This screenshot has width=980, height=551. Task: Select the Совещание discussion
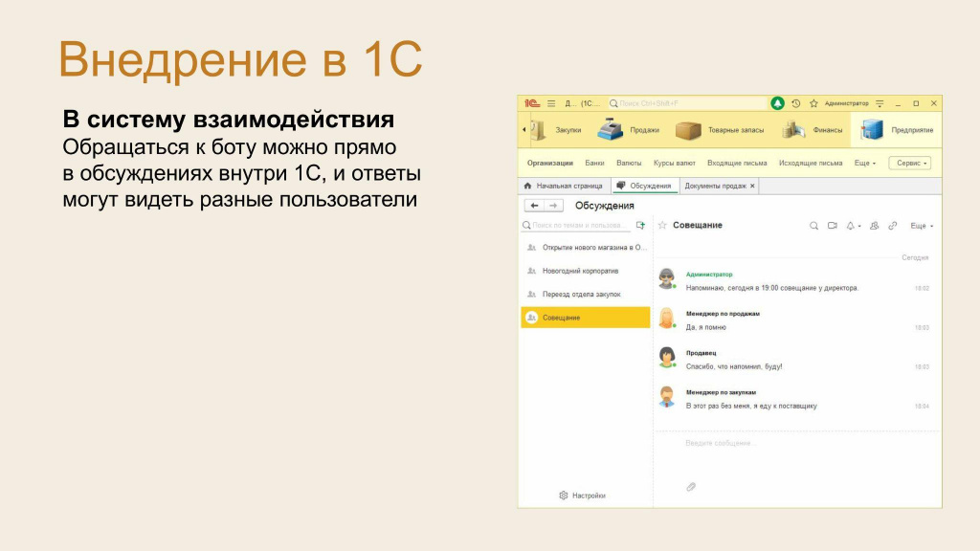coord(586,318)
